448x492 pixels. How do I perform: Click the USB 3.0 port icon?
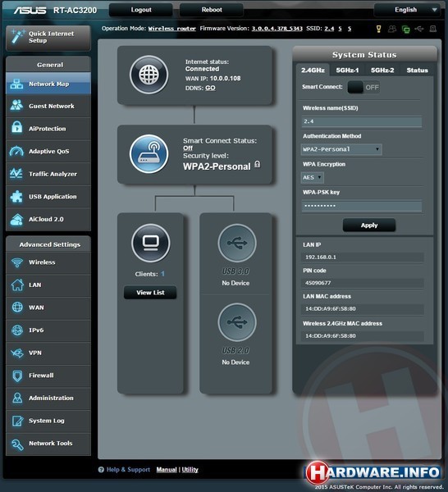pyautogui.click(x=237, y=243)
